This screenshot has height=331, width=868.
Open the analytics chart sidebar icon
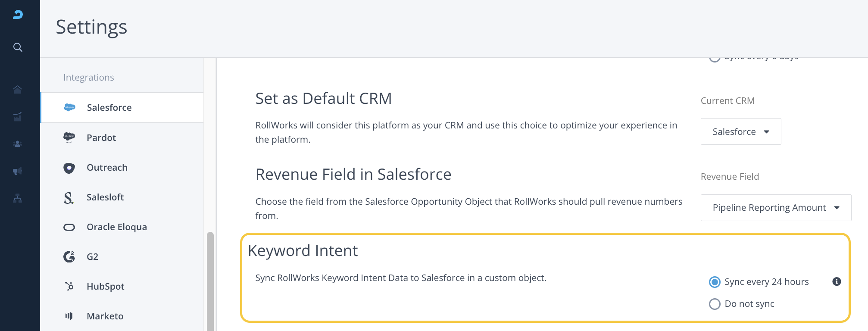[18, 117]
